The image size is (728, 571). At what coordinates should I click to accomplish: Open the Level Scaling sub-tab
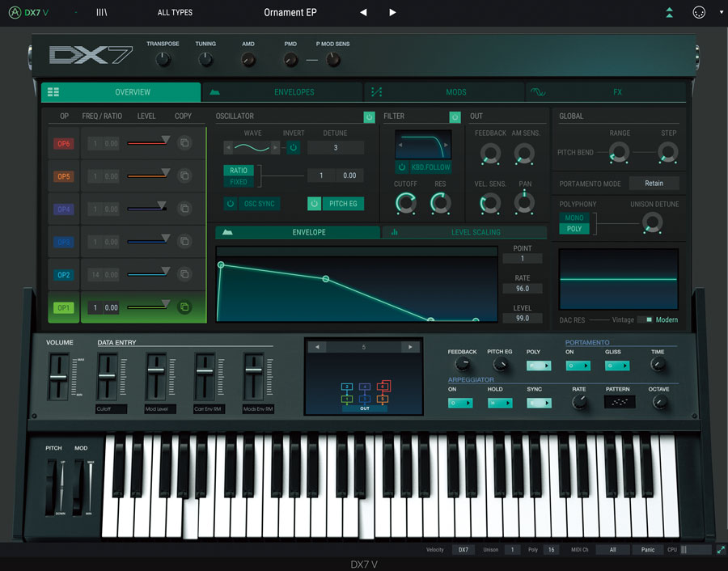464,232
